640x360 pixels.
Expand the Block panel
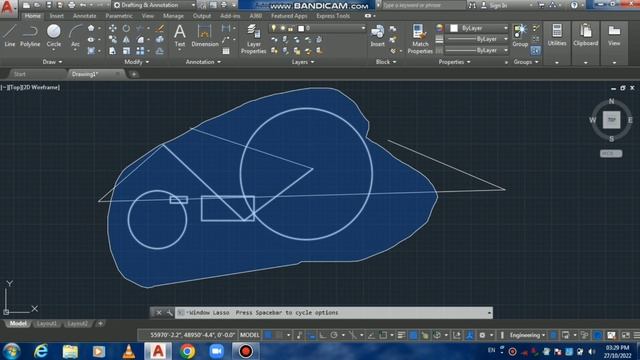coord(386,62)
